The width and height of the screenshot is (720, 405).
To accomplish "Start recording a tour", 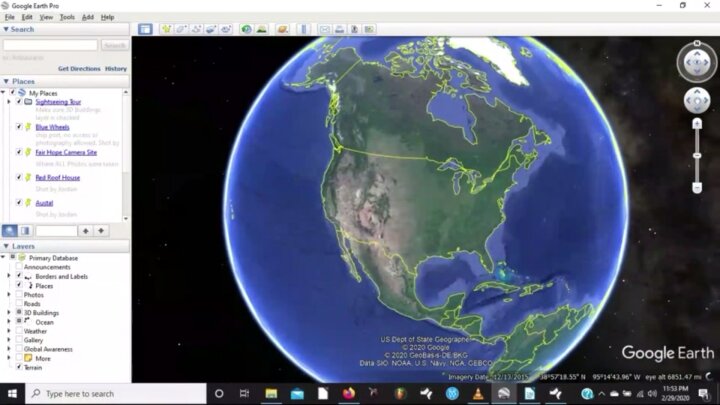I will 225,29.
